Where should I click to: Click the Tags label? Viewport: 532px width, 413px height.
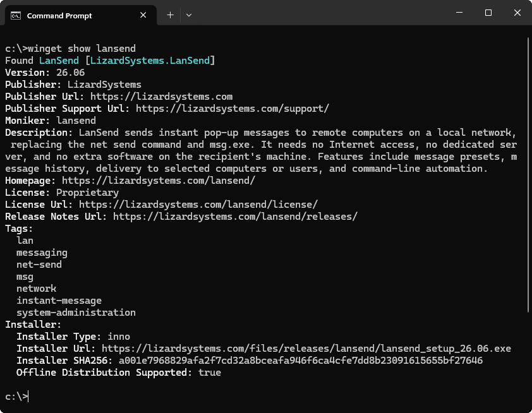click(x=19, y=229)
